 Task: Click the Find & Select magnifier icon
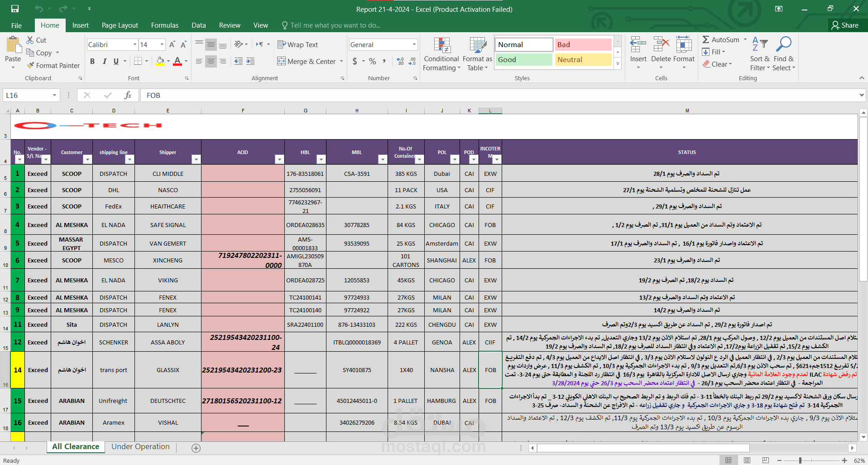click(x=784, y=44)
